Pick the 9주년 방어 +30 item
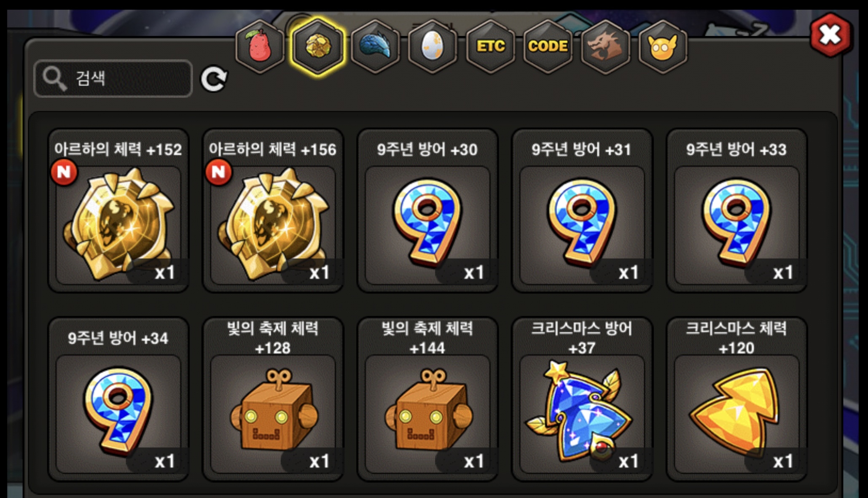 click(x=427, y=210)
